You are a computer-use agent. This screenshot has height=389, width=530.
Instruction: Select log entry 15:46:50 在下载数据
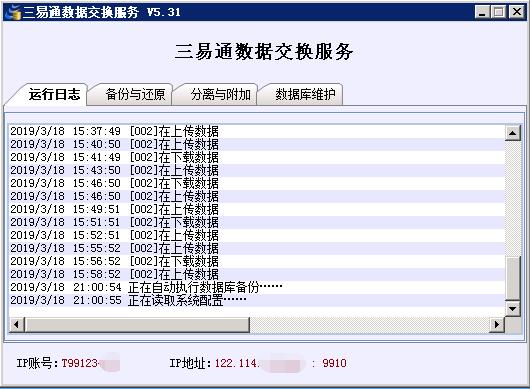(257, 183)
